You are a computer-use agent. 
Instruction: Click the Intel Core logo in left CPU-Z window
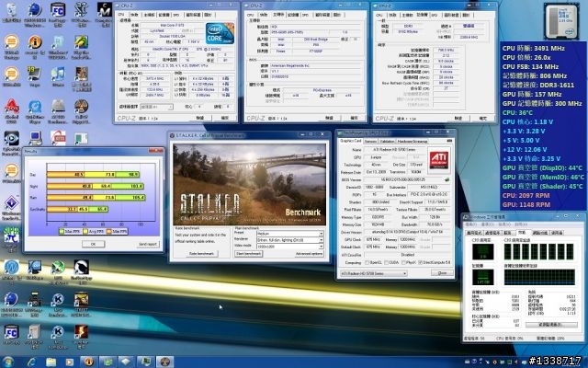pyautogui.click(x=220, y=33)
